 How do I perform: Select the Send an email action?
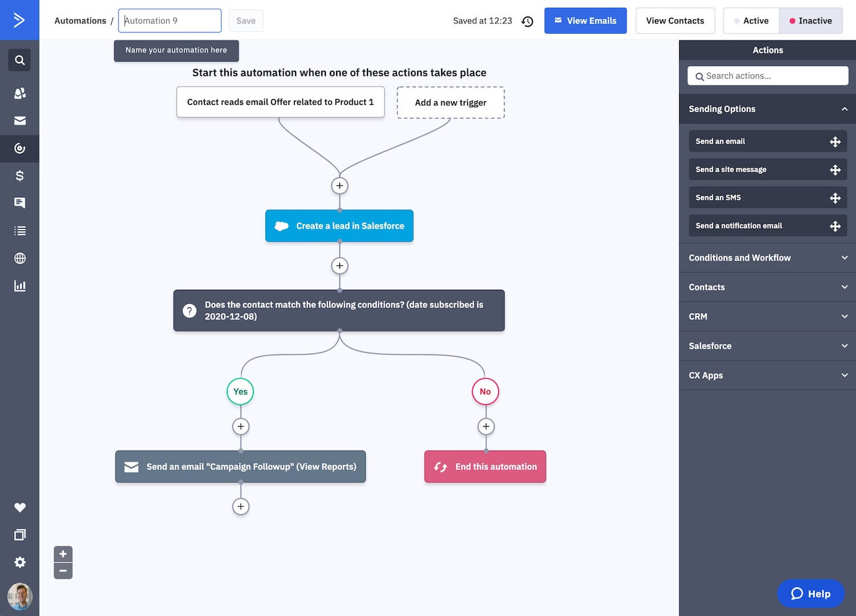pos(768,141)
